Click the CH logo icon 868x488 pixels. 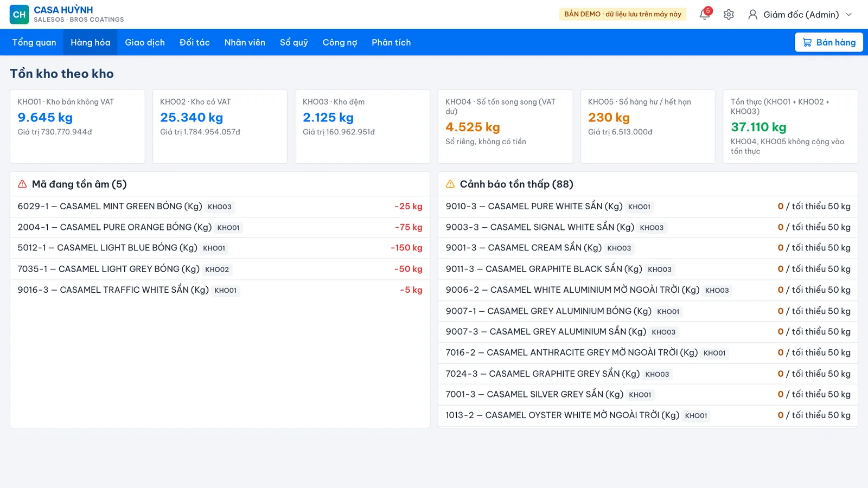[19, 15]
